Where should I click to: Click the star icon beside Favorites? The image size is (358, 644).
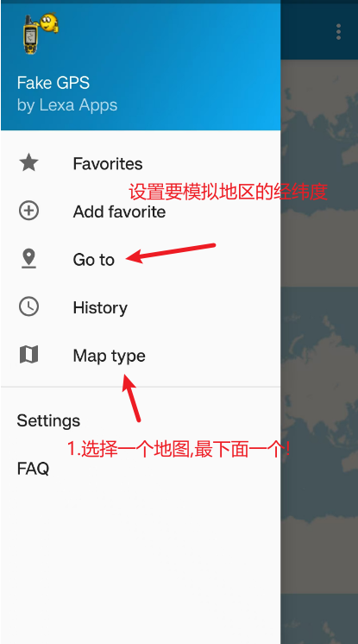pos(28,163)
